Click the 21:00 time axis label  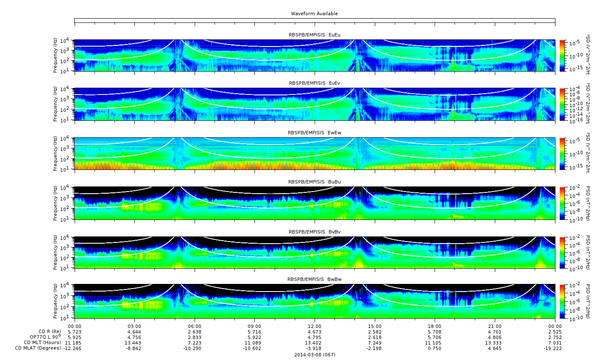point(495,326)
